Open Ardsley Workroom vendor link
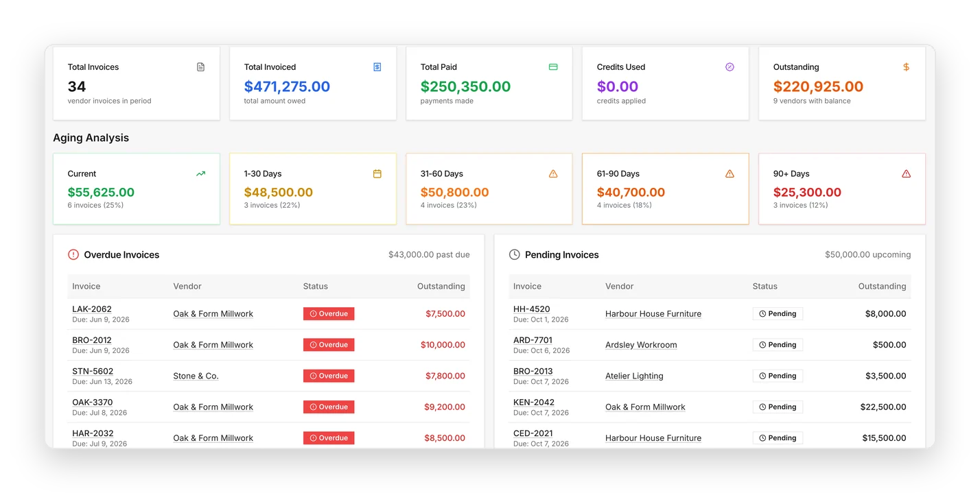Screen dimensions: 980x493 pyautogui.click(x=641, y=345)
